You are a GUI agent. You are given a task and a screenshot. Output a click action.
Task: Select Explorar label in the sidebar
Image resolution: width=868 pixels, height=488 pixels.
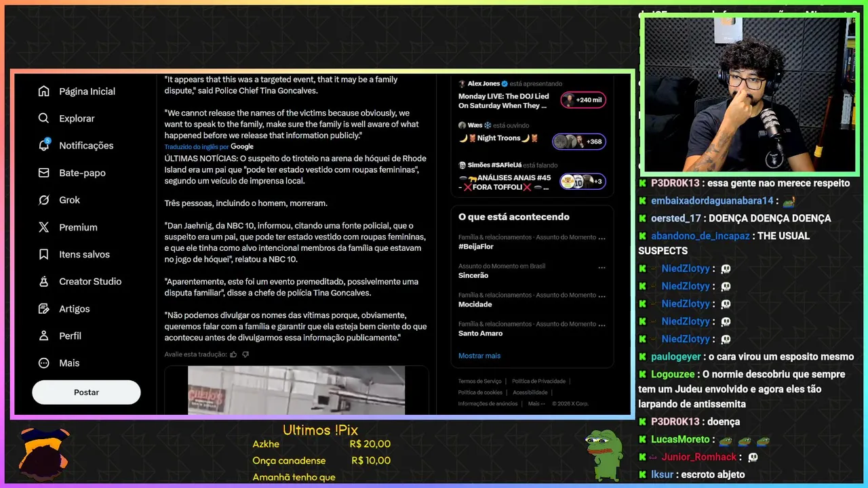pos(77,119)
